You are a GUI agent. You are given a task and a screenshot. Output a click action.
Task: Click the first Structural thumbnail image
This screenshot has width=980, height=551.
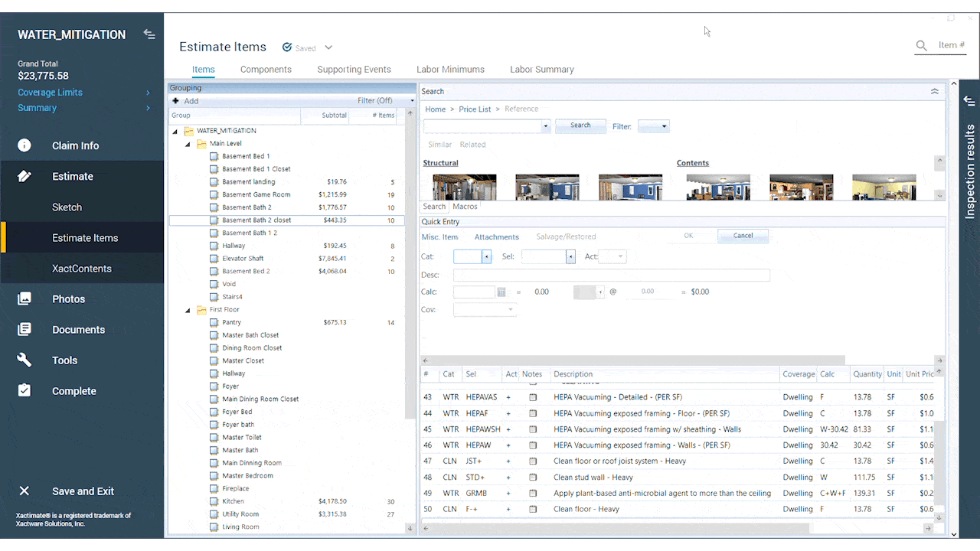point(464,187)
